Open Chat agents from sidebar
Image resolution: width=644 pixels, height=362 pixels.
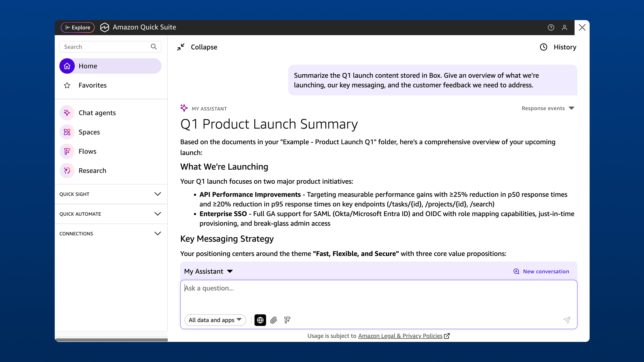click(97, 113)
